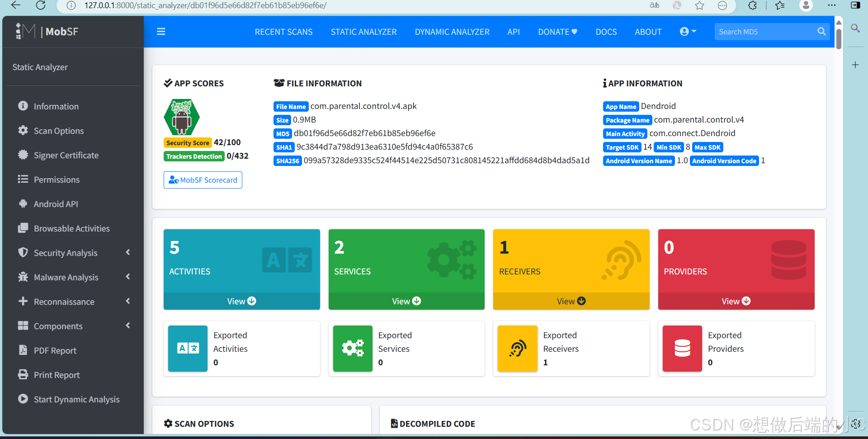The height and width of the screenshot is (439, 868).
Task: Expand the Security Analysis submenu chevron
Action: point(128,252)
